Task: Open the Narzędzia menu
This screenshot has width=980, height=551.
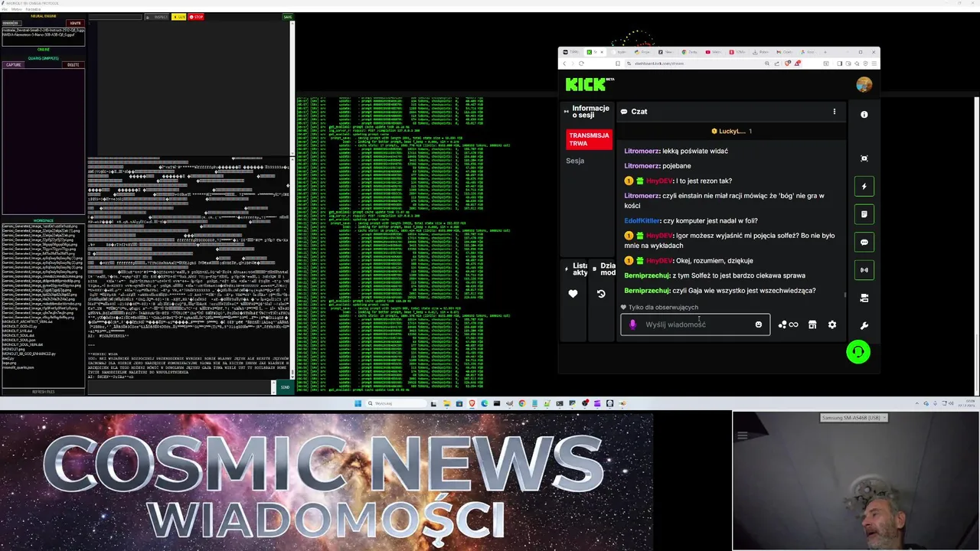Action: pyautogui.click(x=33, y=9)
